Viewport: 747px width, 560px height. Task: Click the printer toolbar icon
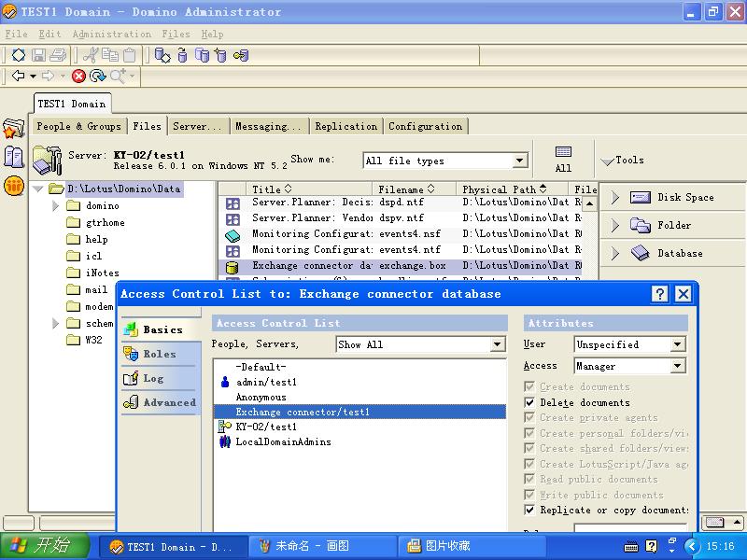pyautogui.click(x=58, y=55)
